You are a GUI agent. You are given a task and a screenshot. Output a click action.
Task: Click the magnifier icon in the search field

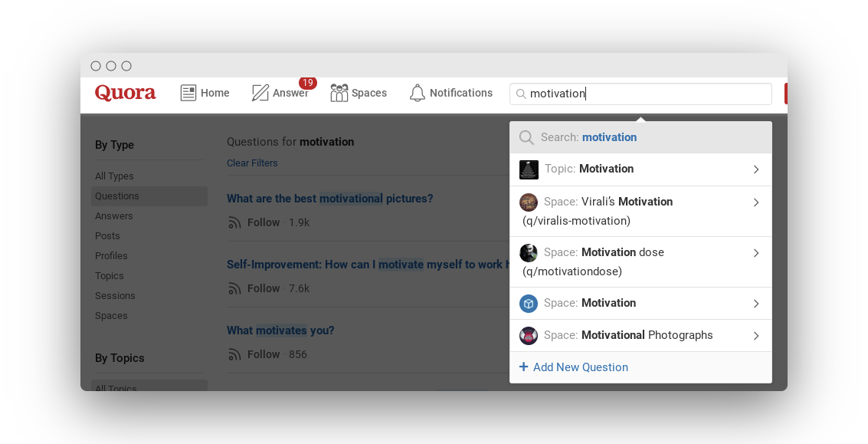pos(521,94)
